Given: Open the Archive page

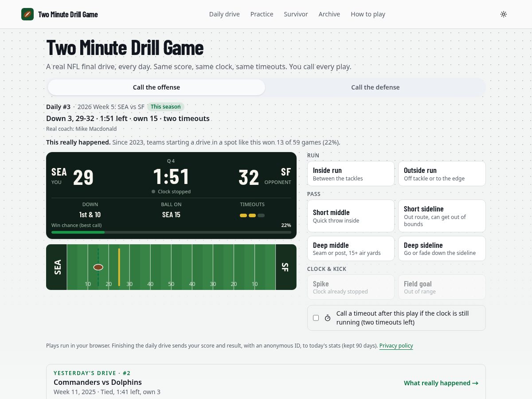Looking at the screenshot, I should click(329, 14).
